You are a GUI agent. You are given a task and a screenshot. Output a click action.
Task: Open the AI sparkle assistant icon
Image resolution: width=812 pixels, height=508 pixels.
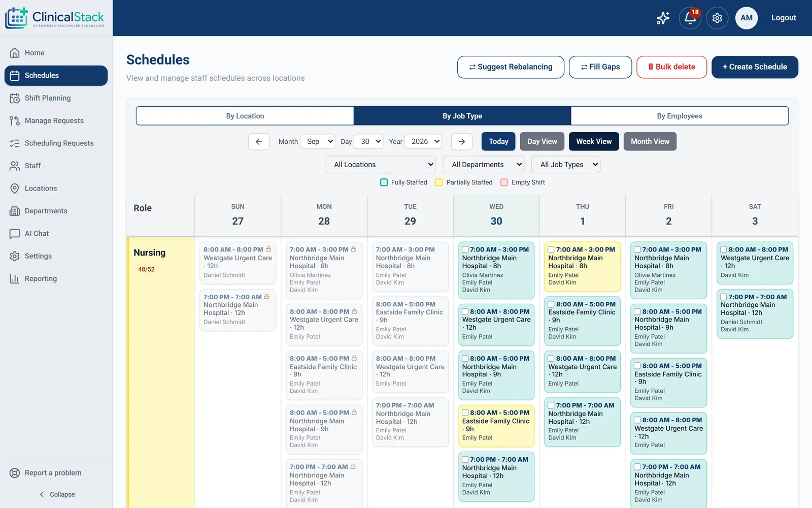pyautogui.click(x=663, y=18)
